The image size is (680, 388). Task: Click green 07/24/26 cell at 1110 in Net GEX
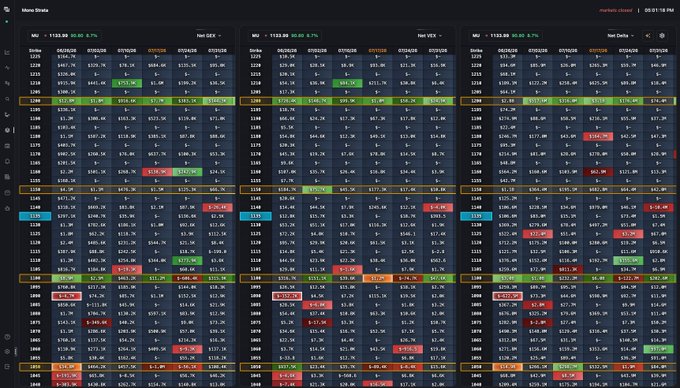(187, 261)
